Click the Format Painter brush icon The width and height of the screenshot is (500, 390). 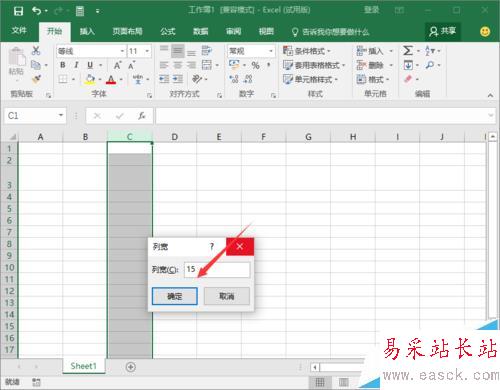coord(36,79)
